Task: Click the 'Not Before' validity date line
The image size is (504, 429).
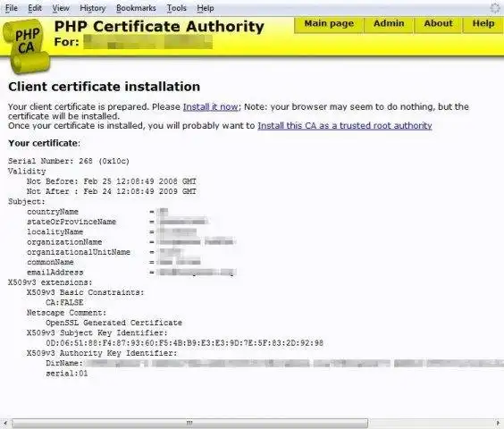Action: [x=112, y=181]
